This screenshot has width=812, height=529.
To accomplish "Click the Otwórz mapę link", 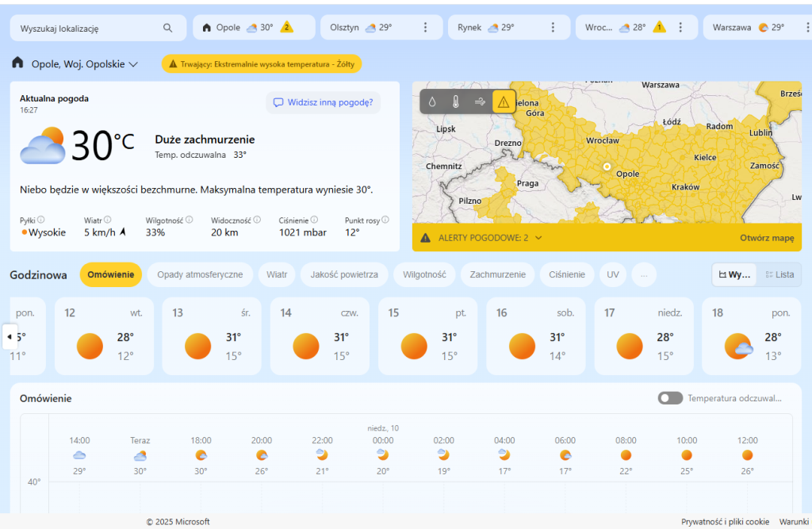I will pos(767,237).
